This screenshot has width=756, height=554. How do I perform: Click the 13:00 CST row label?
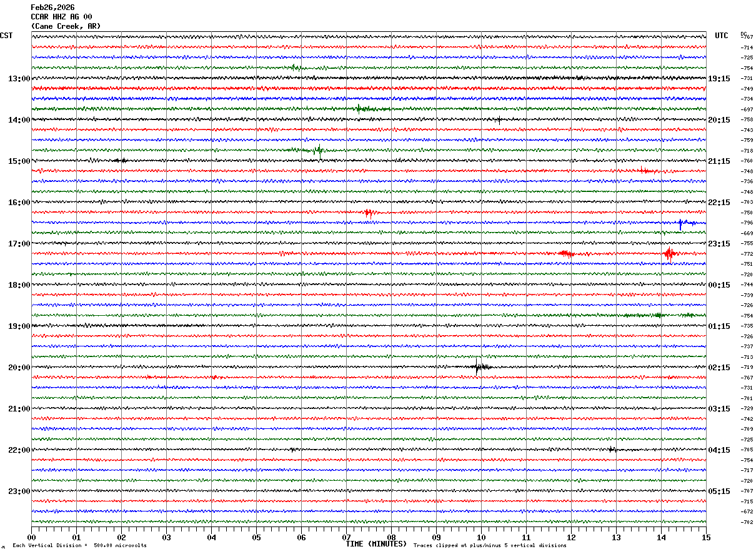[x=19, y=78]
